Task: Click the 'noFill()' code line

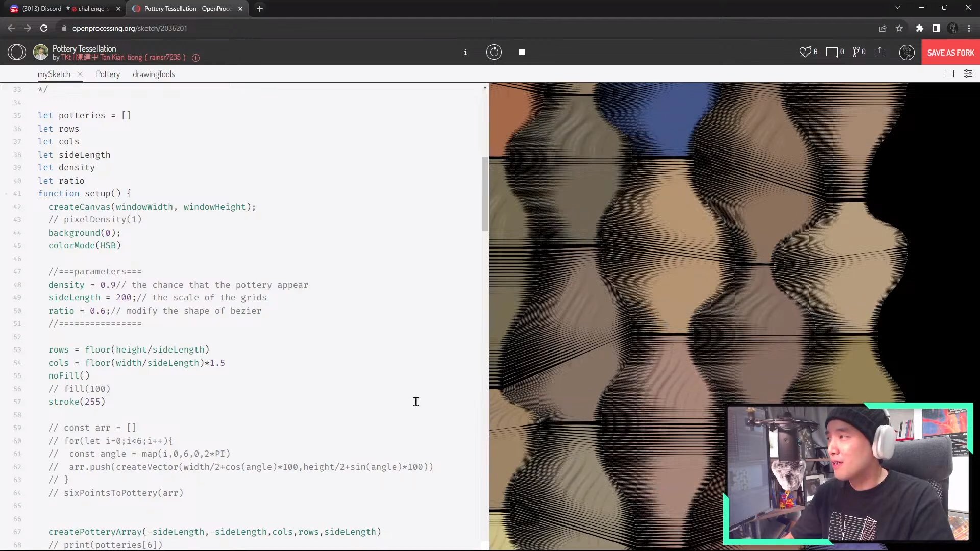Action: tap(69, 376)
